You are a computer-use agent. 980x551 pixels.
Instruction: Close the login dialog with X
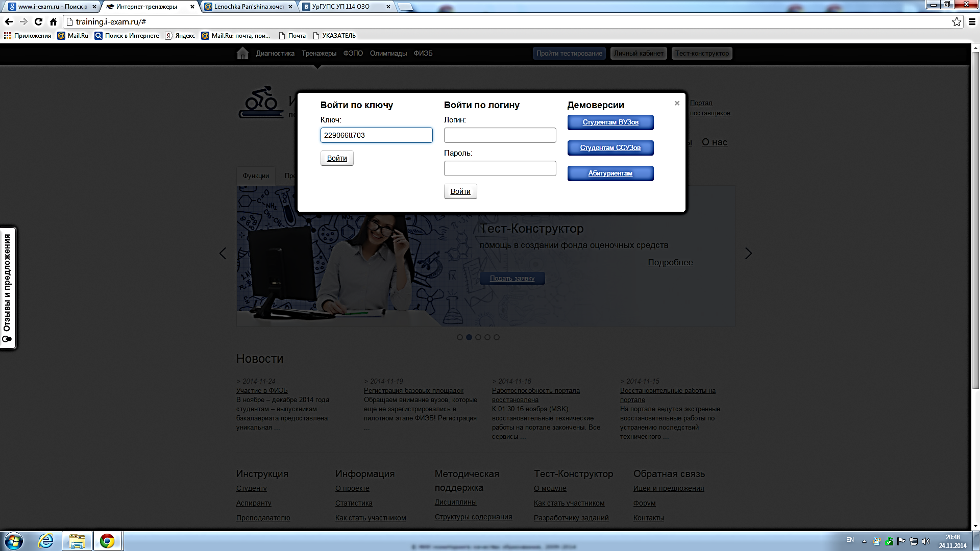tap(677, 103)
